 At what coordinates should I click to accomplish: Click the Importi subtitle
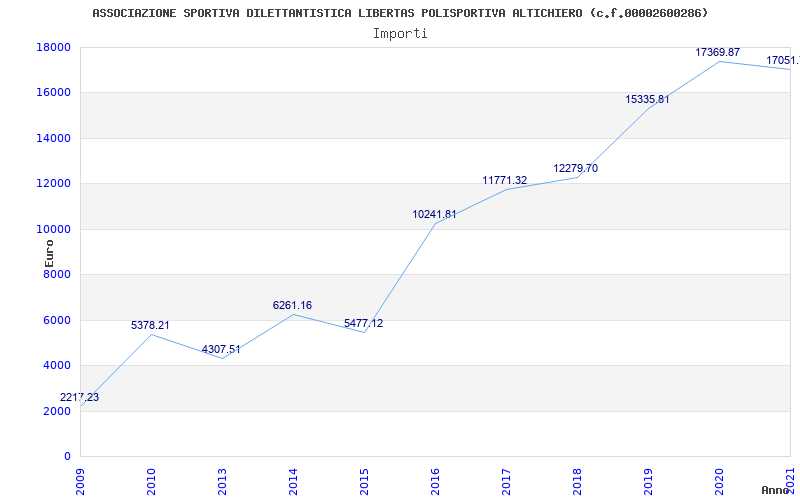[400, 34]
